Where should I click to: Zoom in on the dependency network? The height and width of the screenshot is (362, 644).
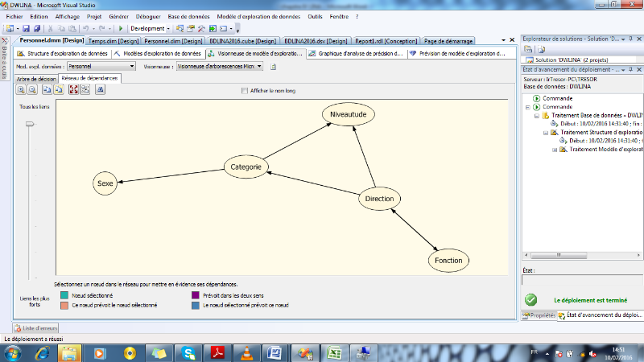click(21, 89)
